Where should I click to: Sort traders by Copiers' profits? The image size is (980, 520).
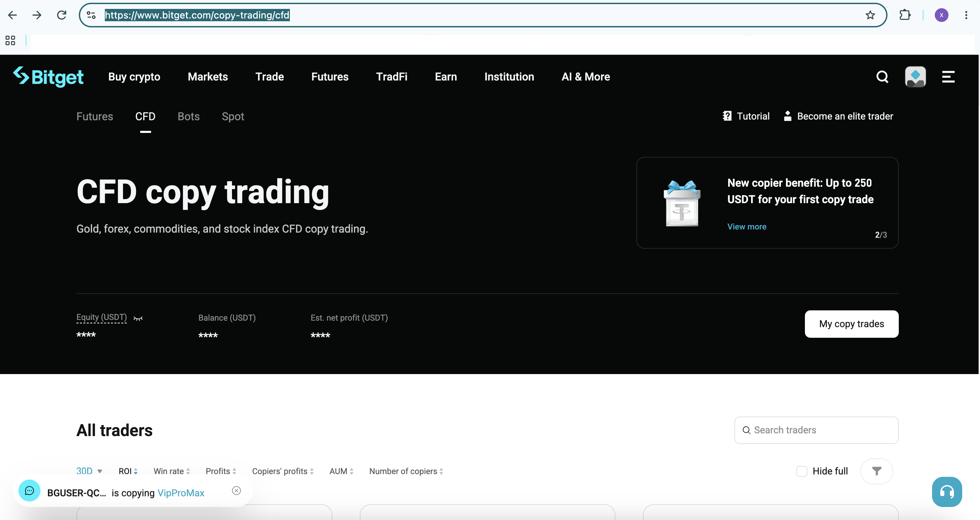pos(283,471)
